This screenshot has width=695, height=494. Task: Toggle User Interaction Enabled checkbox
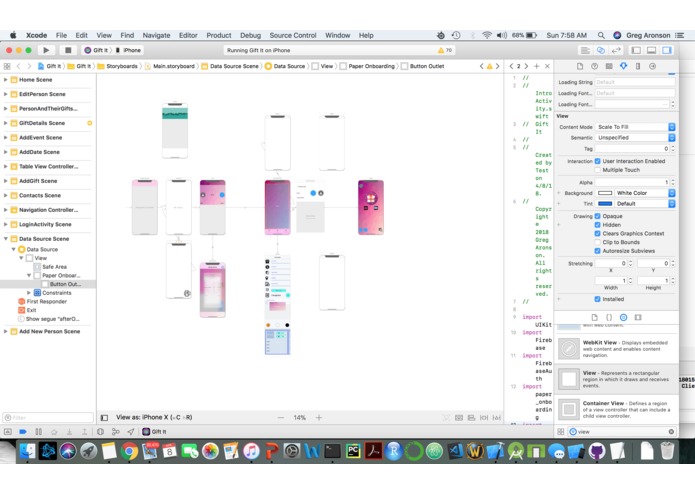point(597,161)
